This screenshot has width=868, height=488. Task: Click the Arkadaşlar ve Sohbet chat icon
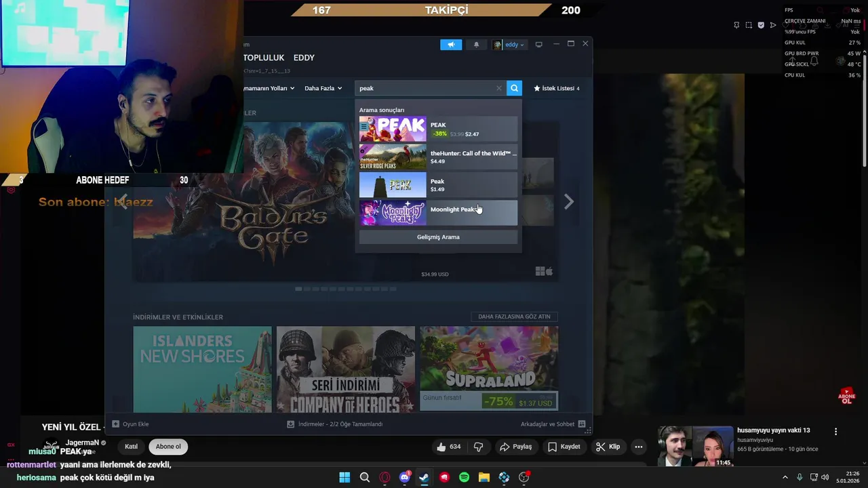582,424
